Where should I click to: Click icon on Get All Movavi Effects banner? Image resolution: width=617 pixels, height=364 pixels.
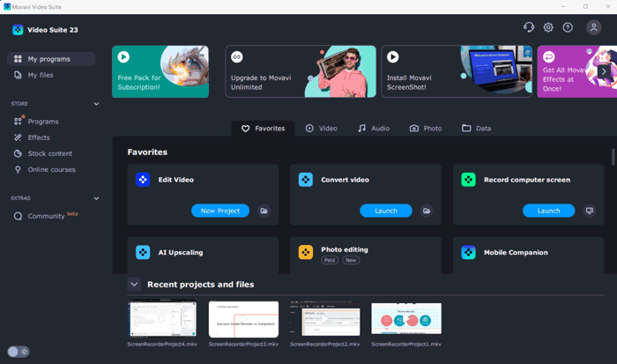tap(549, 56)
